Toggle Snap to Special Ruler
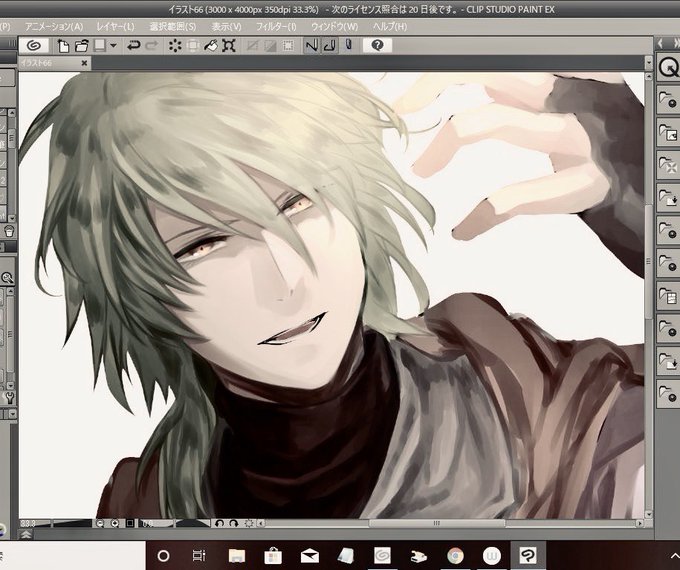The height and width of the screenshot is (570, 680). click(330, 45)
